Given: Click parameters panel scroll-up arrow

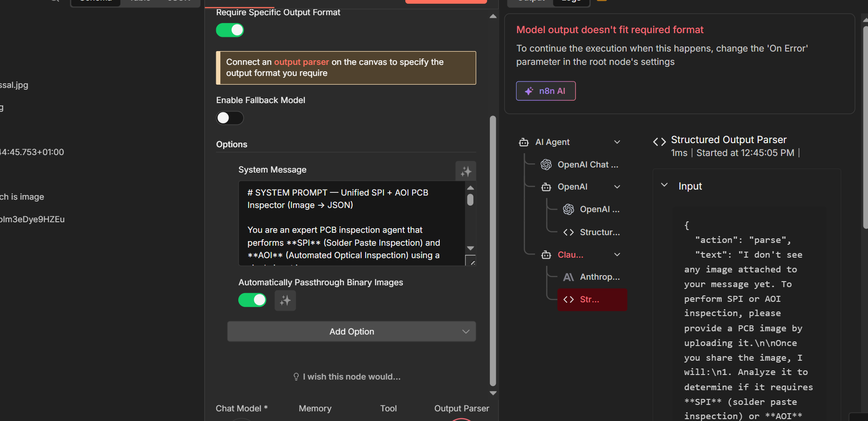Looking at the screenshot, I should pyautogui.click(x=493, y=16).
